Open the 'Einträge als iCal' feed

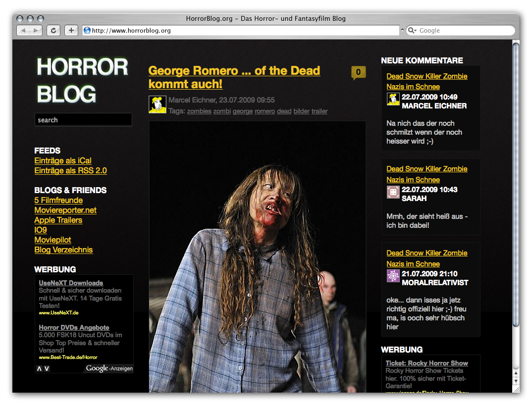pyautogui.click(x=63, y=160)
